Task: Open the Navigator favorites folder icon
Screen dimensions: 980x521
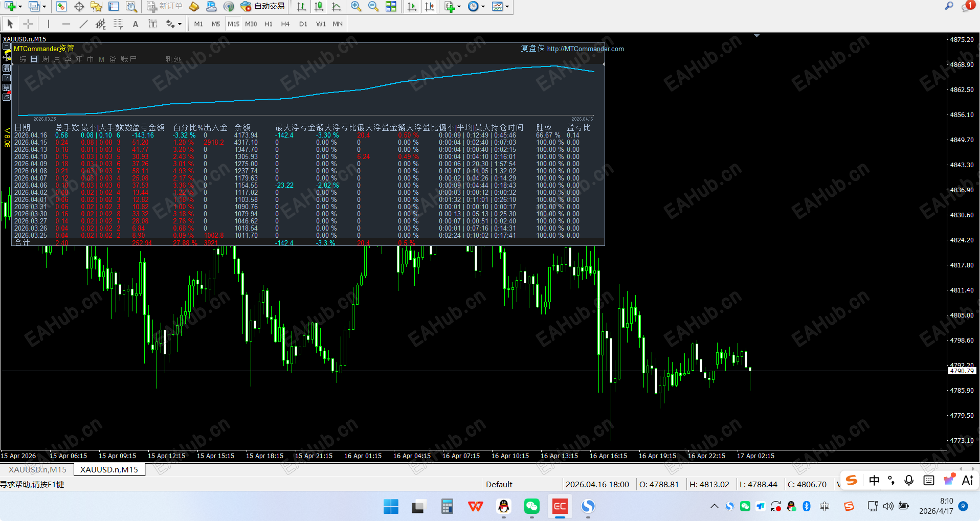Action: [x=96, y=6]
